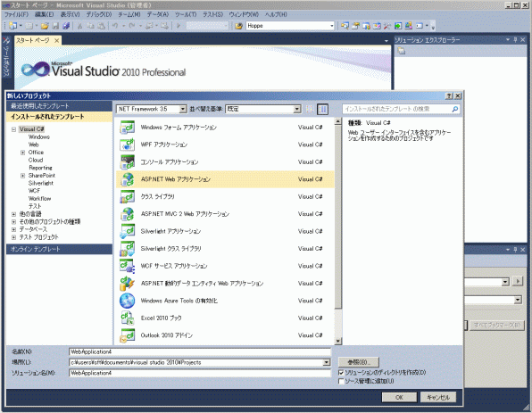This screenshot has width=532, height=413.
Task: Toggle ソリューションのディレクトリを作成 checkbox
Action: click(341, 372)
